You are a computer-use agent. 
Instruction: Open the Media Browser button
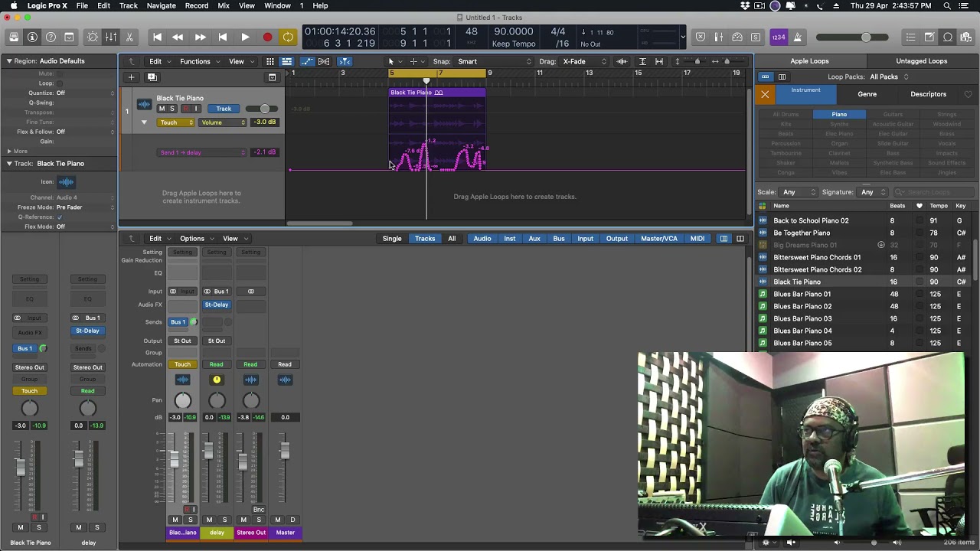966,37
